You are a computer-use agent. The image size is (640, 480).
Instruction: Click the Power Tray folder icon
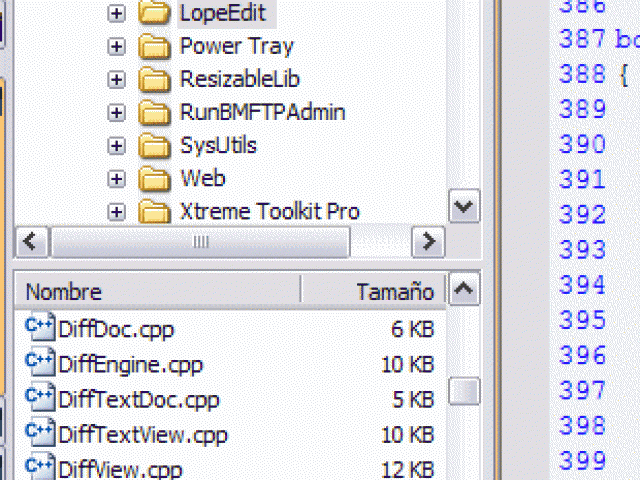point(154,47)
